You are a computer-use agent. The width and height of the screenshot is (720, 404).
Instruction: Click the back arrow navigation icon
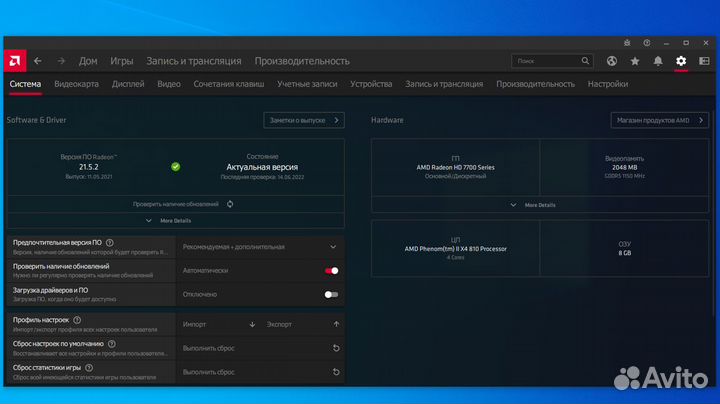[38, 61]
